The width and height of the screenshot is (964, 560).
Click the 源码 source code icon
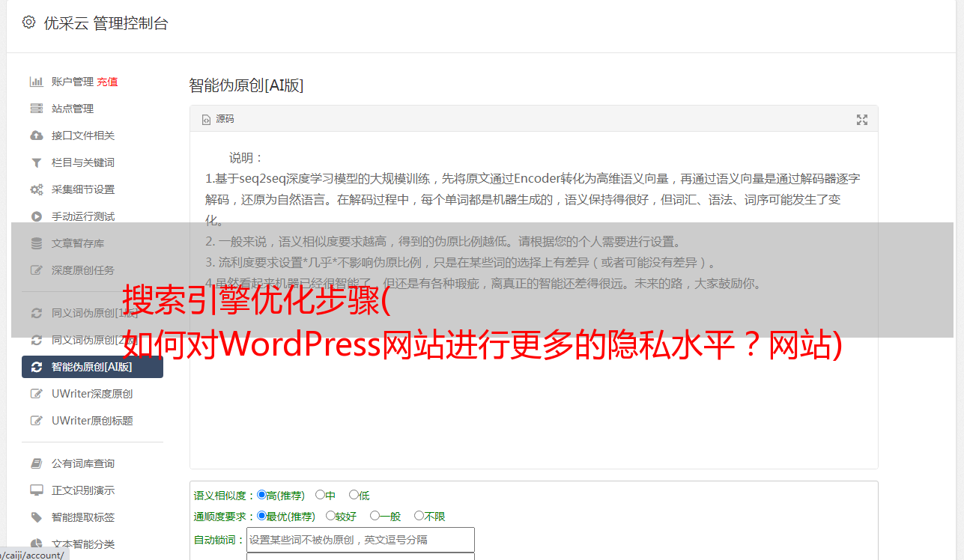206,119
